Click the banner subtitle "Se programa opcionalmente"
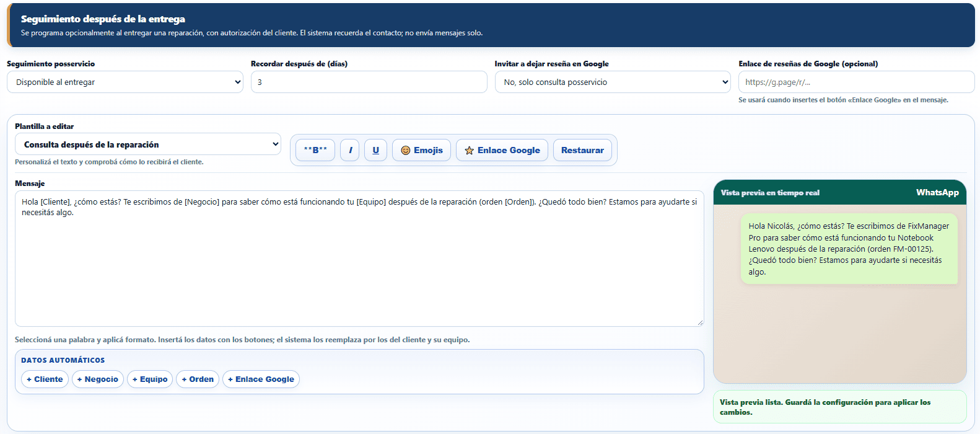Screen dimensions: 980x434 (252, 33)
